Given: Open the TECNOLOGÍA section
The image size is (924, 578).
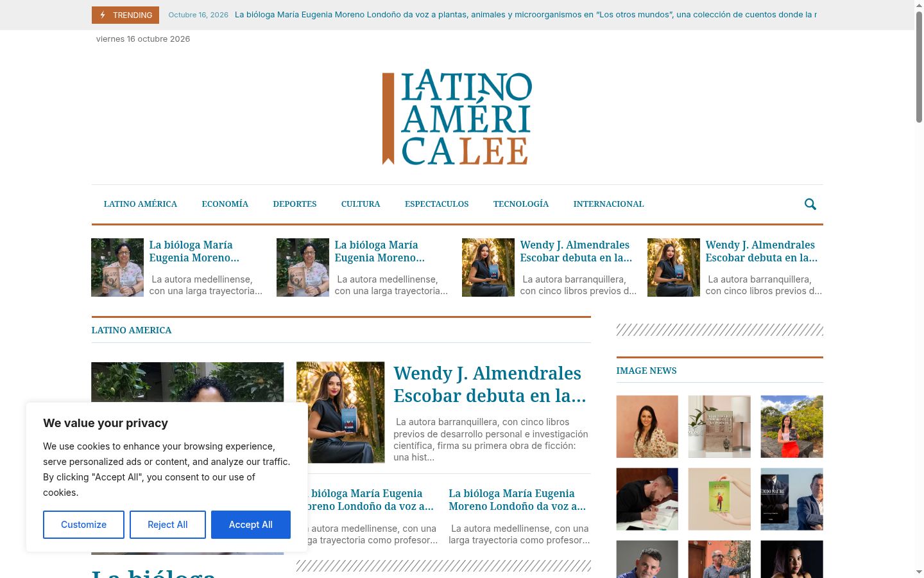Looking at the screenshot, I should coord(521,204).
